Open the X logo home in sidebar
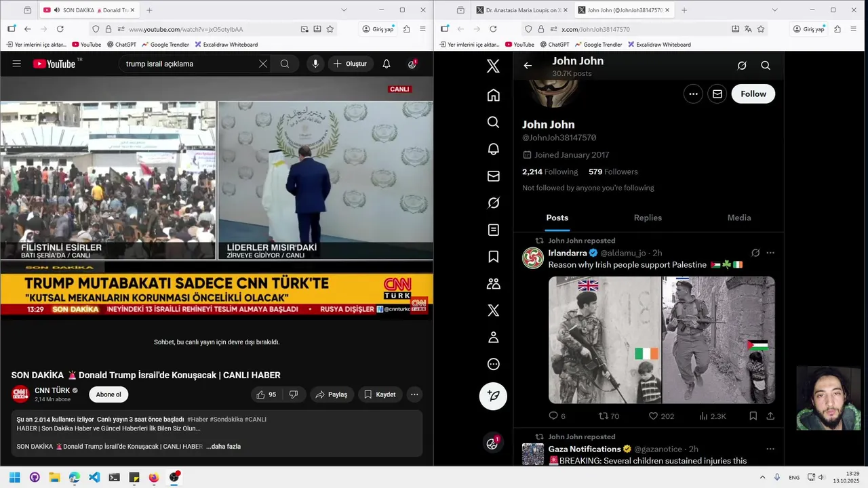868x488 pixels. tap(493, 66)
